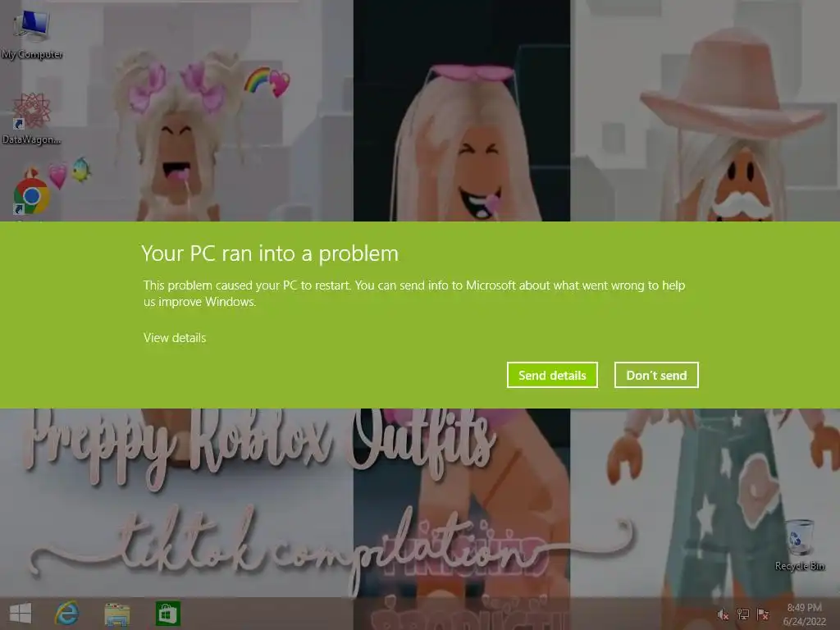Show the taskbar clock and date

coord(804,614)
